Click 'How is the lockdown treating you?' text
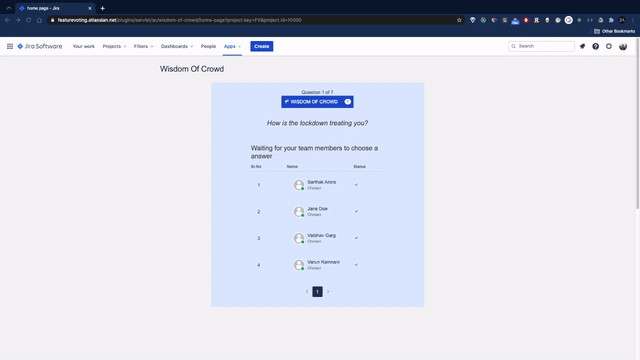Screen dimensions: 640x360 pos(317,123)
